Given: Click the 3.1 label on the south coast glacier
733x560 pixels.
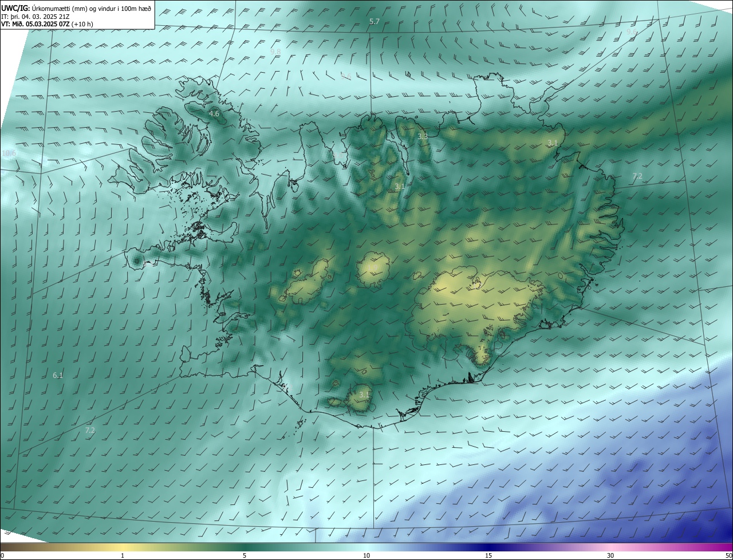Looking at the screenshot, I should (x=364, y=395).
